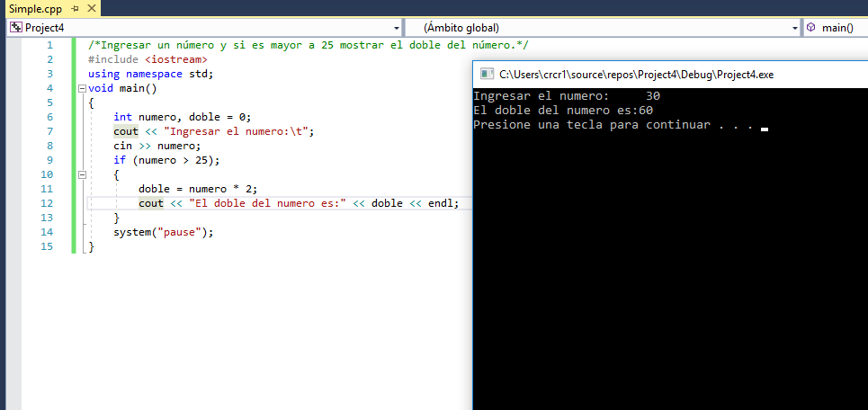Collapse the if block outline toggle
The width and height of the screenshot is (868, 410).
(82, 174)
